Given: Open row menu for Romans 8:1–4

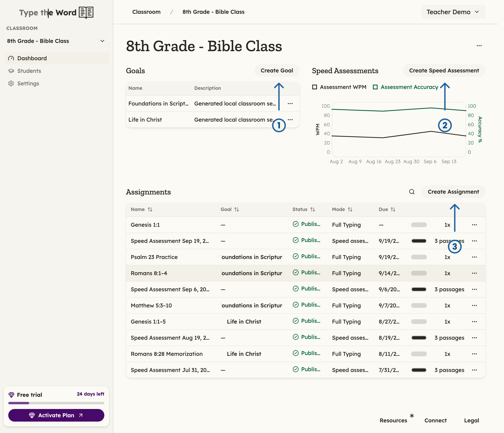Looking at the screenshot, I should [474, 273].
